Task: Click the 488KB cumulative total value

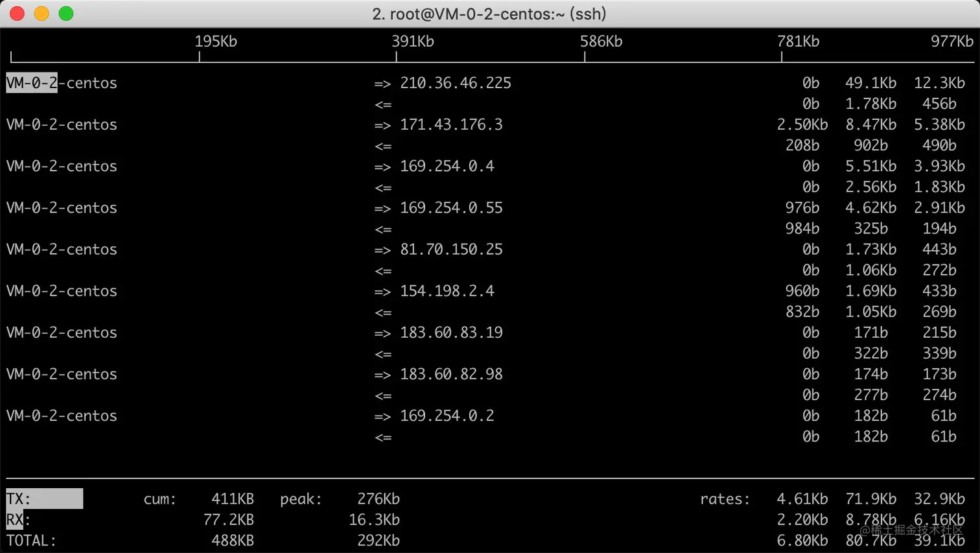Action: (x=233, y=540)
